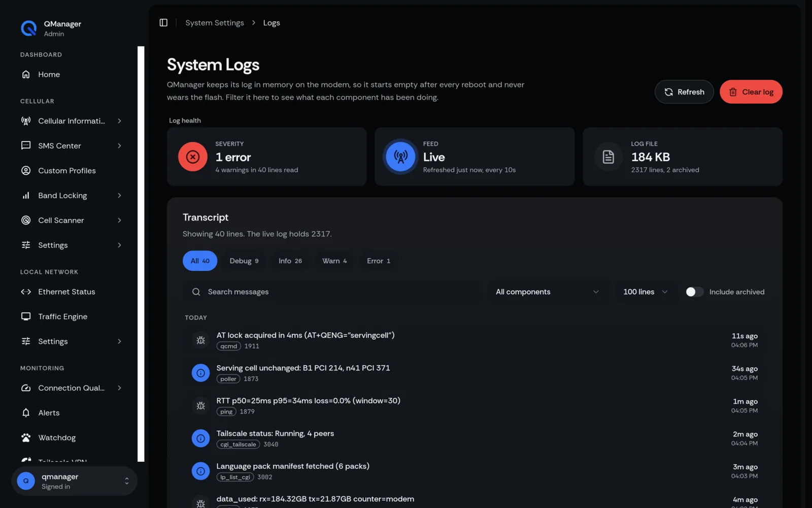Click the Clear log button
This screenshot has height=508, width=812.
[751, 92]
